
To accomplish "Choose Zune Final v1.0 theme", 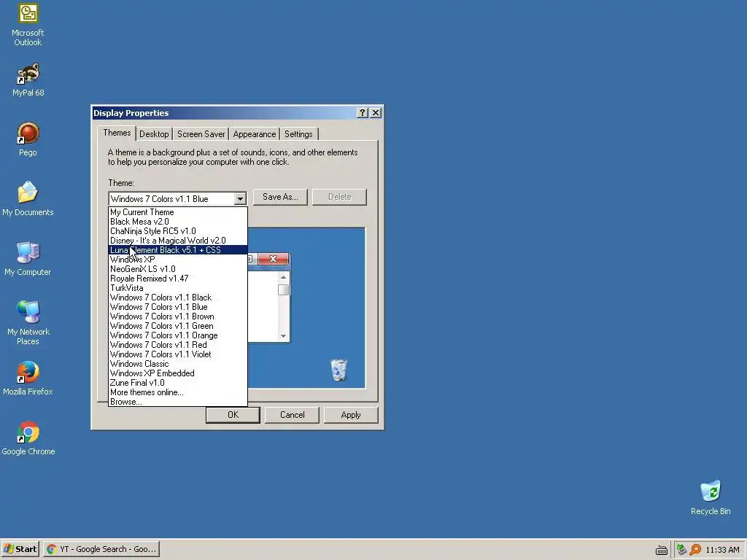I will (x=178, y=383).
